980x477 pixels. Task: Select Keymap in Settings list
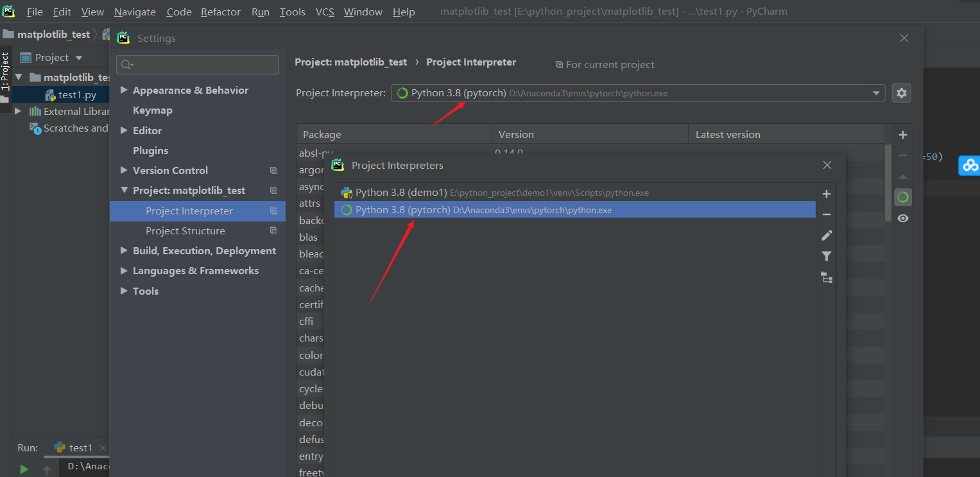point(152,110)
